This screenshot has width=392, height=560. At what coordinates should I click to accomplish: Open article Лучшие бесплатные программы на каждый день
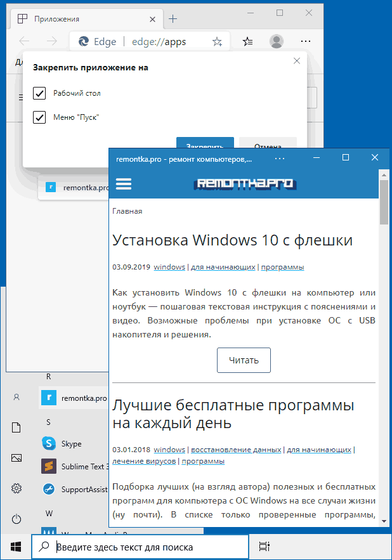pos(233,414)
